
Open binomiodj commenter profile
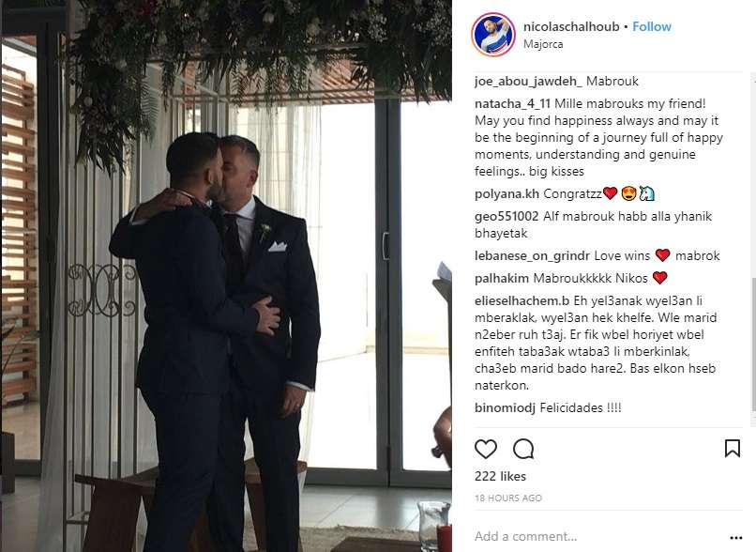coord(505,408)
